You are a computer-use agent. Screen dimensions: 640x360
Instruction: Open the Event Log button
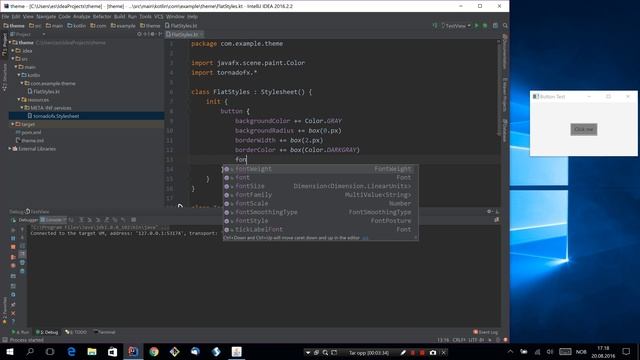coord(486,332)
